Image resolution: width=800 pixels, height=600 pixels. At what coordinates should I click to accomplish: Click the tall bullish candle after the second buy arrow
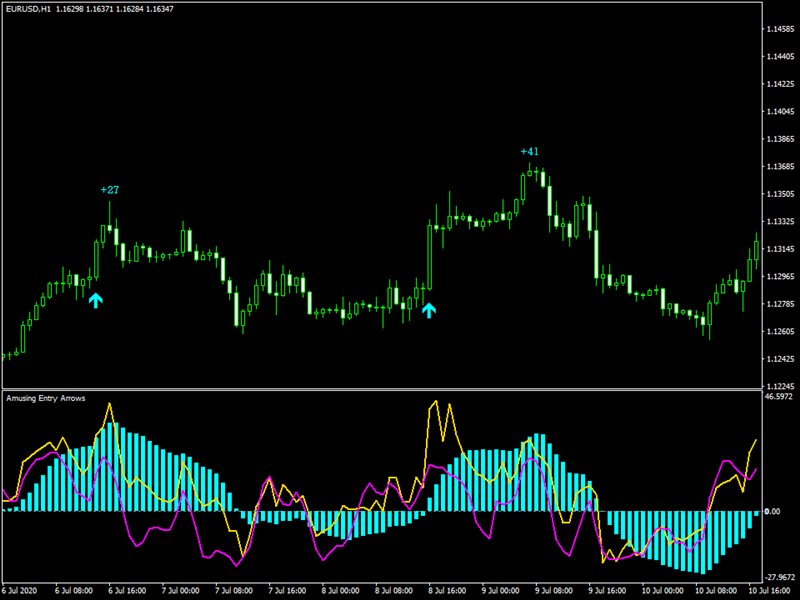[429, 257]
